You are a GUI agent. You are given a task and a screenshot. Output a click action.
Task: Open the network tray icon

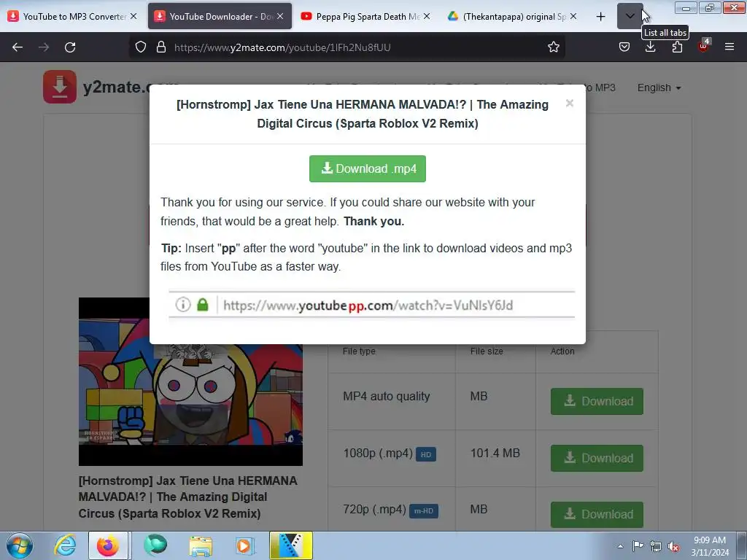[656, 546]
